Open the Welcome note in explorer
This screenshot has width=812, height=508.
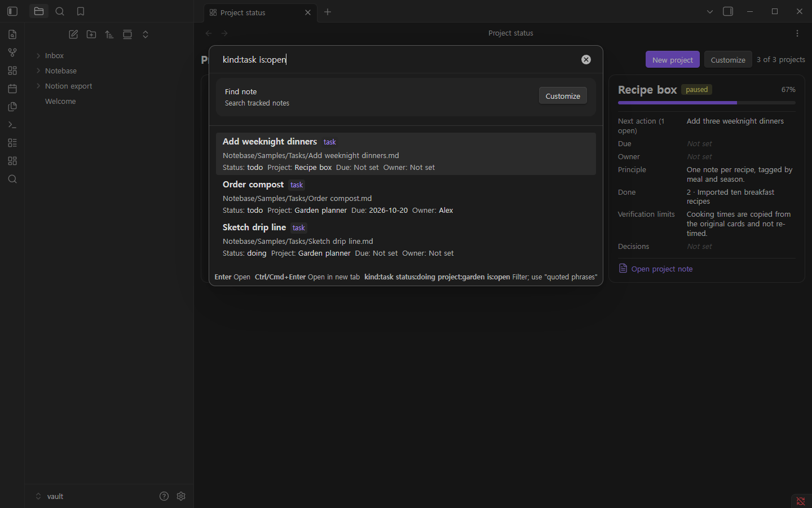pos(60,101)
